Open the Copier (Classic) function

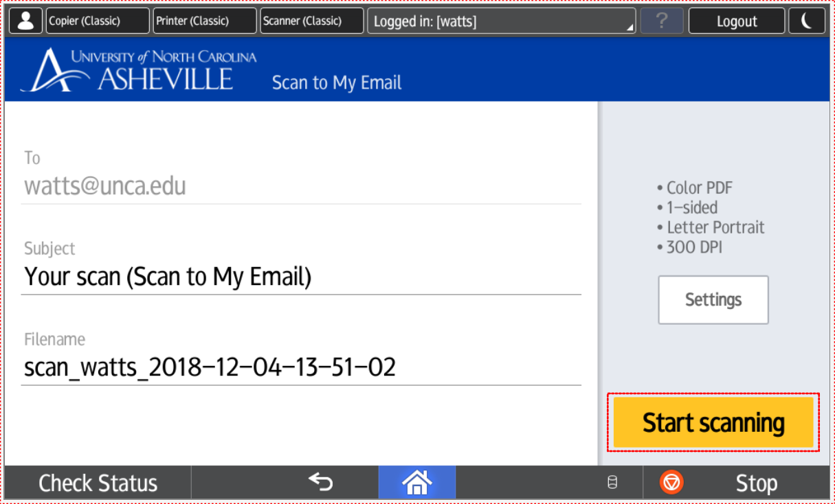97,21
